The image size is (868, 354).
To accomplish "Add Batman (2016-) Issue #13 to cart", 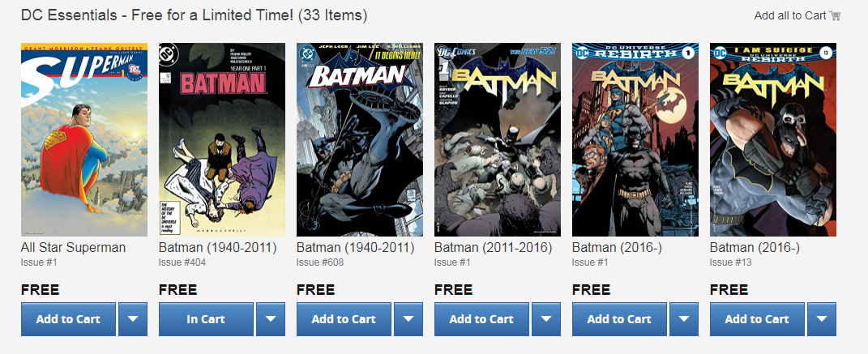I will (x=757, y=319).
